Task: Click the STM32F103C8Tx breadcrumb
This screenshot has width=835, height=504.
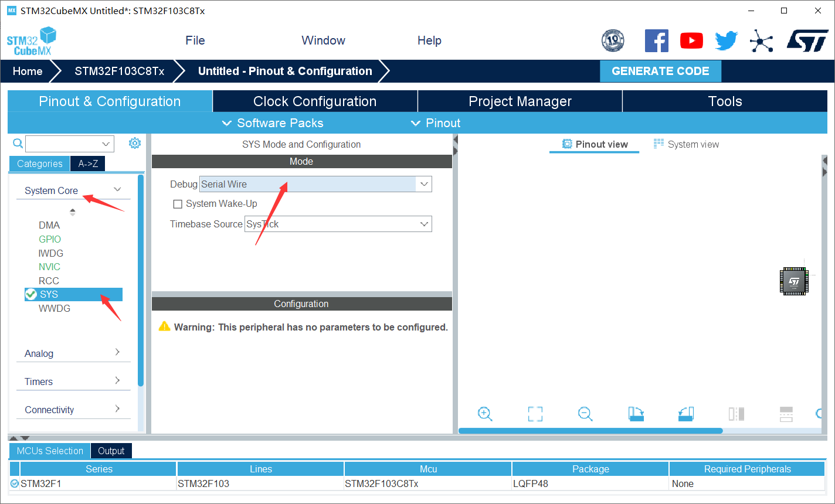Action: click(120, 71)
